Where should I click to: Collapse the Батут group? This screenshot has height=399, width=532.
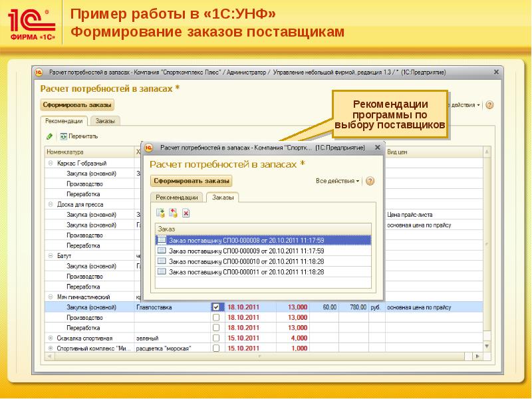[51, 256]
